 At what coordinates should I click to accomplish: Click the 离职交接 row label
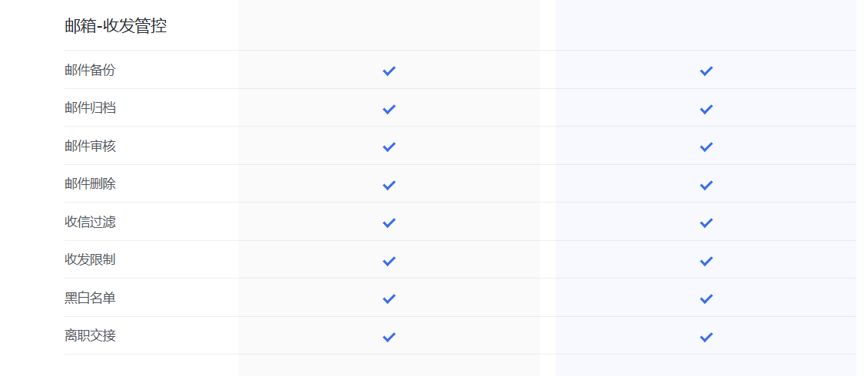point(90,335)
